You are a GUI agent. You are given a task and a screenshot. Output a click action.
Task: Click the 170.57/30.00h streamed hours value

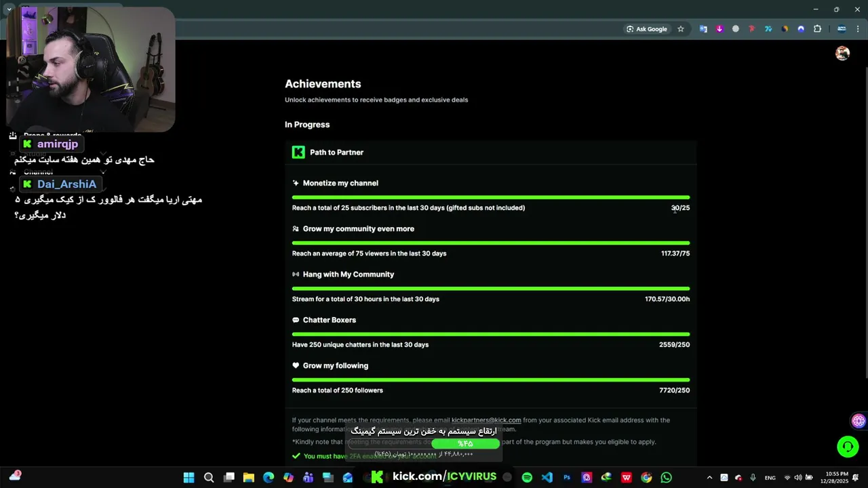[667, 299]
